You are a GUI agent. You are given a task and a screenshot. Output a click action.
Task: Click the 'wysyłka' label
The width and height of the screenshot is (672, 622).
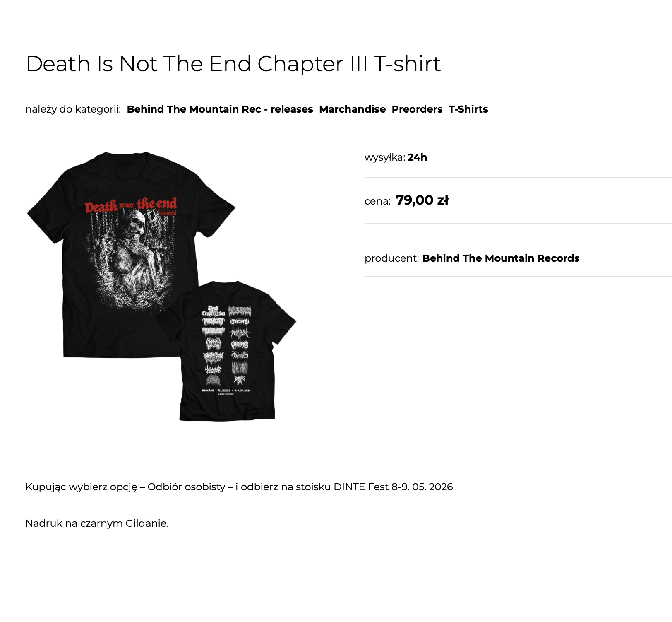coord(385,157)
